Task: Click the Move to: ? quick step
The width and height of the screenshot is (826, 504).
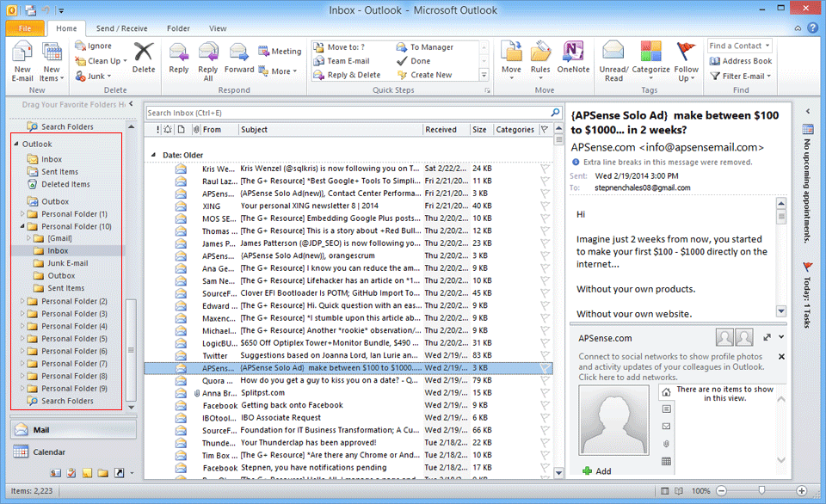Action: [339, 46]
